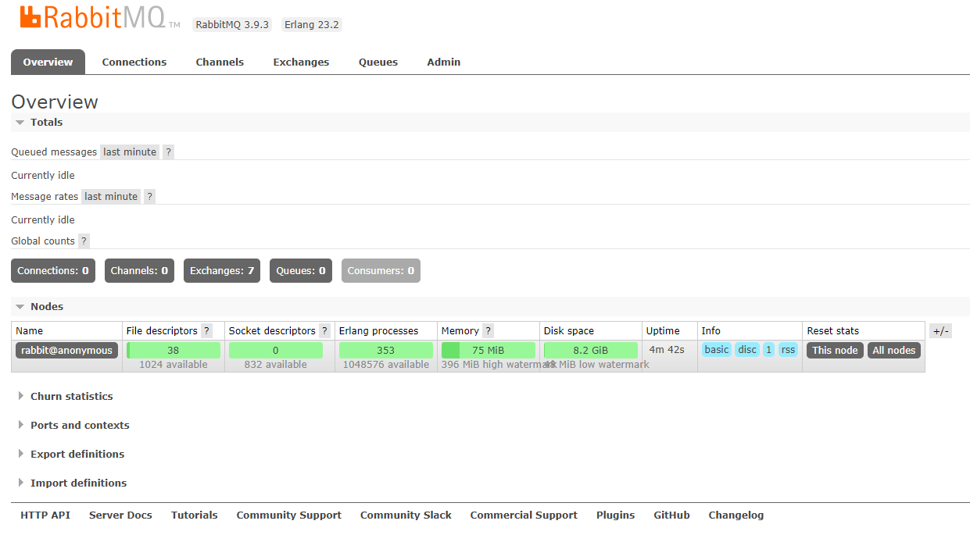Open the Server Docs link
Viewport: 970px width, 560px height.
(x=120, y=515)
